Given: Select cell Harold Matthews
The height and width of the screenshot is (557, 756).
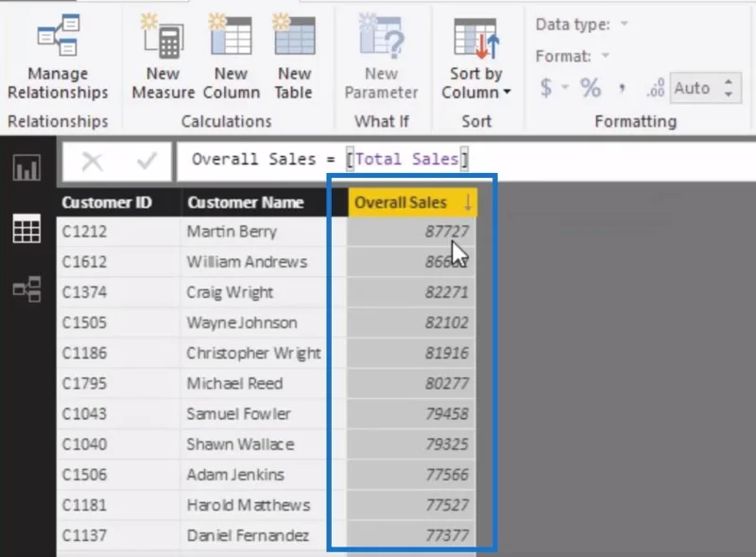Looking at the screenshot, I should [x=265, y=505].
